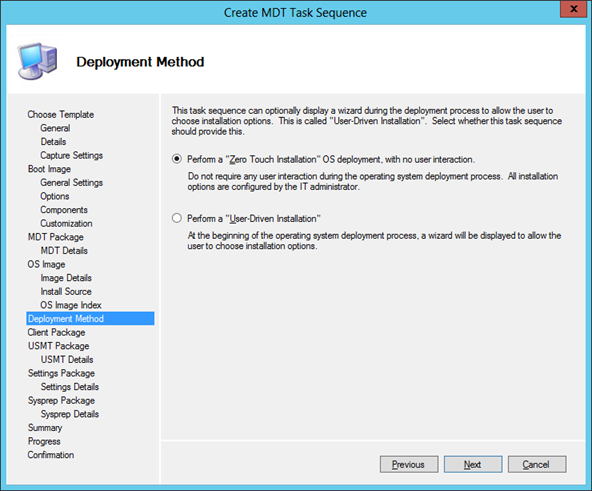Open the Components step in sidebar
The image size is (592, 491).
(64, 210)
